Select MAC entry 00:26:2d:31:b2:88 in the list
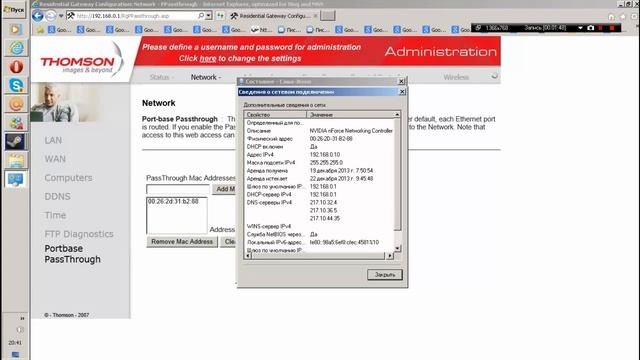640x360 pixels. tap(173, 202)
